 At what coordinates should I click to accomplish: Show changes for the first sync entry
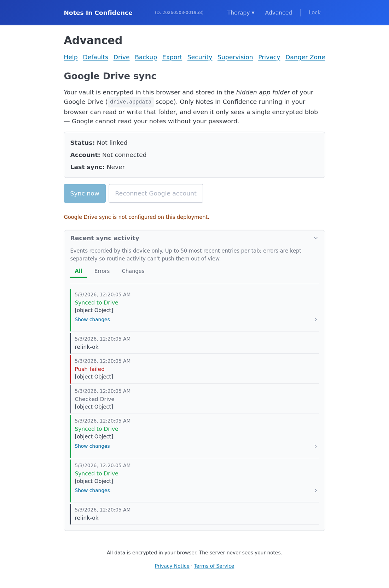click(92, 319)
